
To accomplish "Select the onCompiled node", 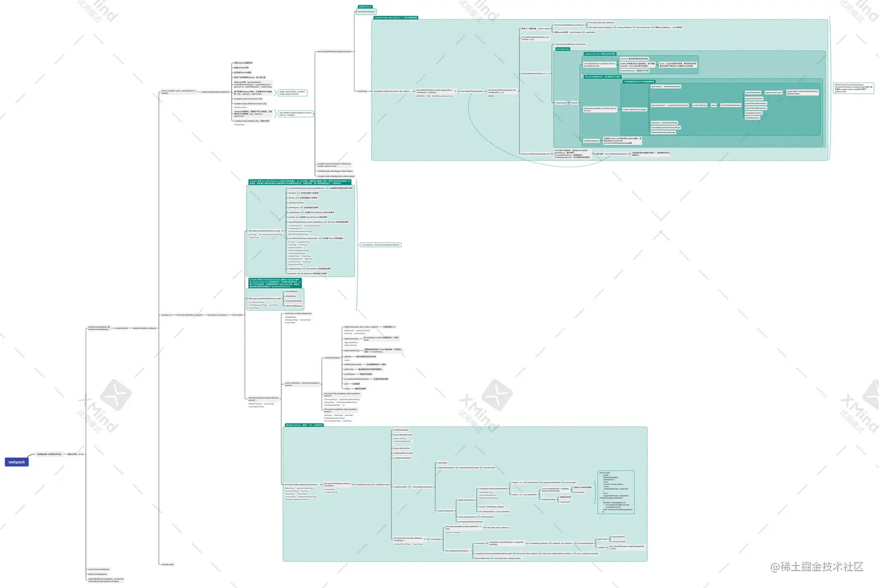I will 435,539.
